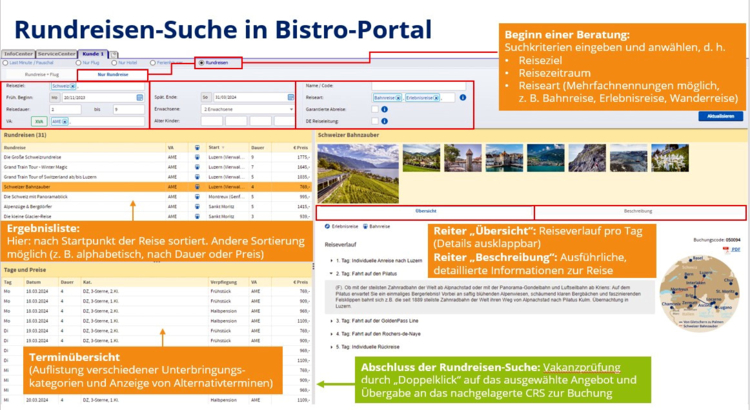Switch to the Kunde 1 tab
Screen dimensions: 750x410
click(x=93, y=54)
